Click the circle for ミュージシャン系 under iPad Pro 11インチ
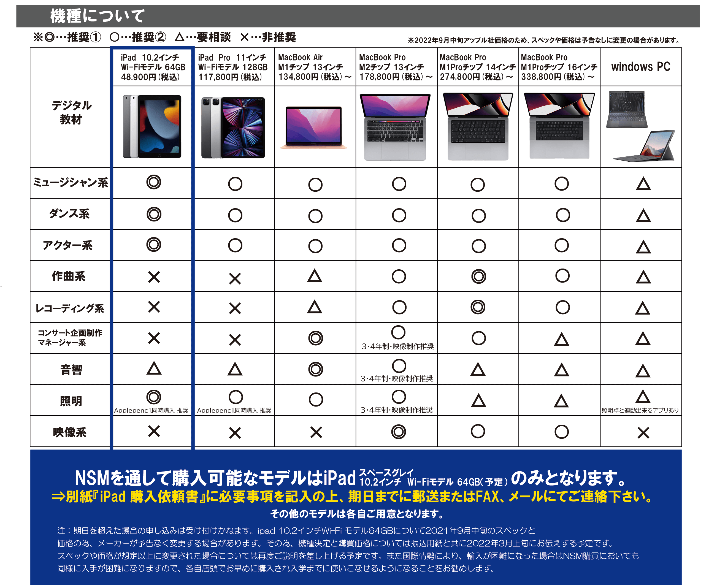 [235, 184]
